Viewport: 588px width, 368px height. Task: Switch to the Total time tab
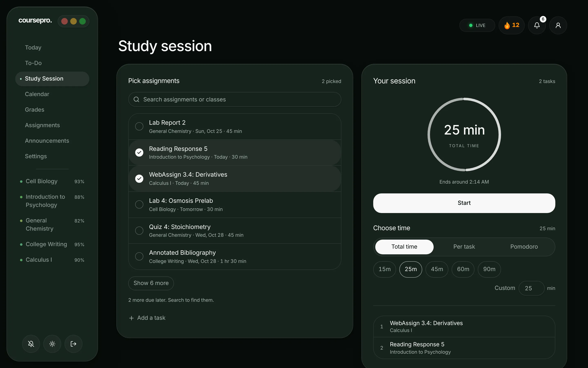click(404, 247)
